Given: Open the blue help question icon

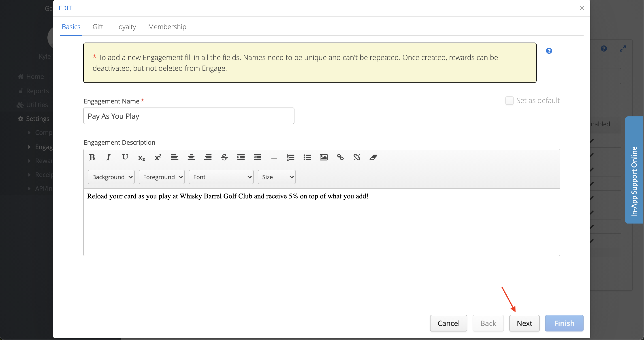Looking at the screenshot, I should [x=549, y=51].
